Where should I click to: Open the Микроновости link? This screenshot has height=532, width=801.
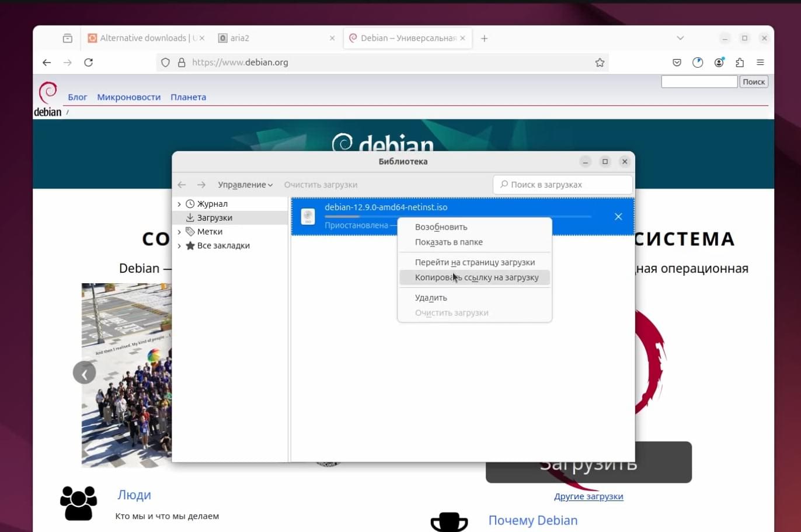pos(128,97)
